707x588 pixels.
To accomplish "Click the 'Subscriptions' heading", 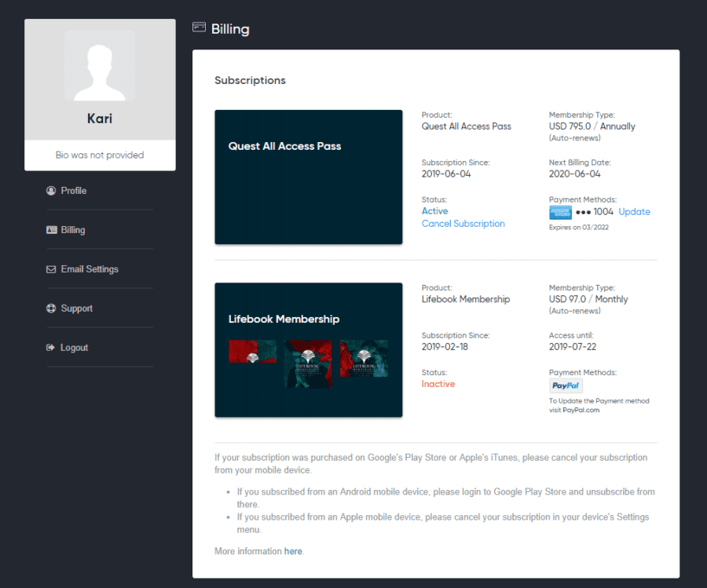I will click(251, 80).
